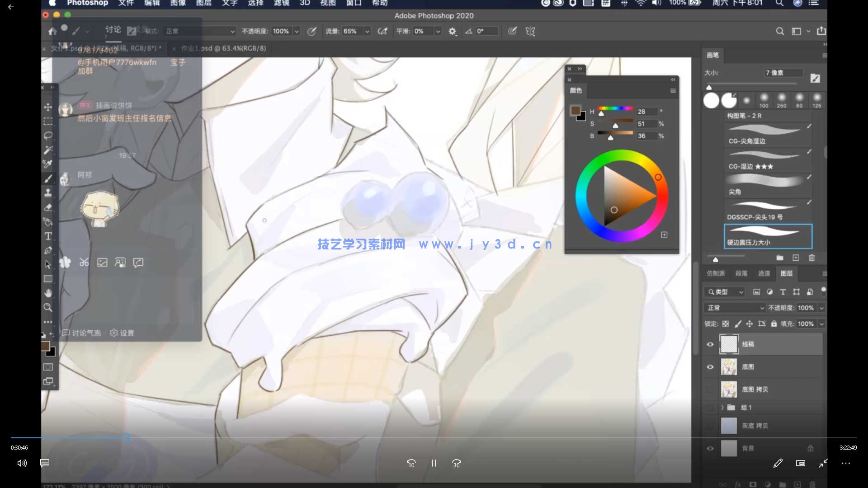Expand the 组 1 layer group
The image size is (868, 488).
722,407
